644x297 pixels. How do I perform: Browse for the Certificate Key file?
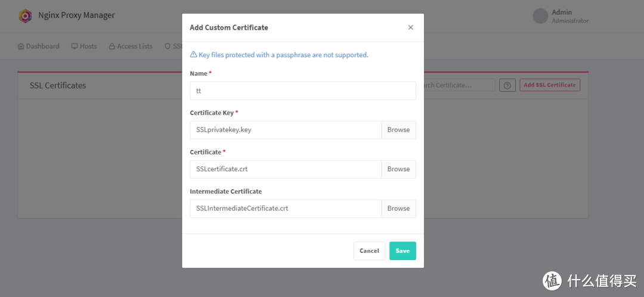click(398, 130)
